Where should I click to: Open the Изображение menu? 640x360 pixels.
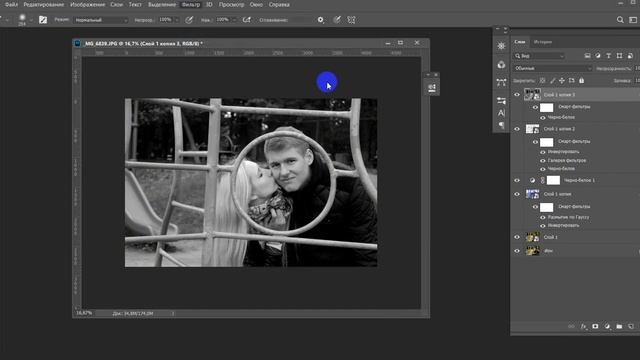87,4
